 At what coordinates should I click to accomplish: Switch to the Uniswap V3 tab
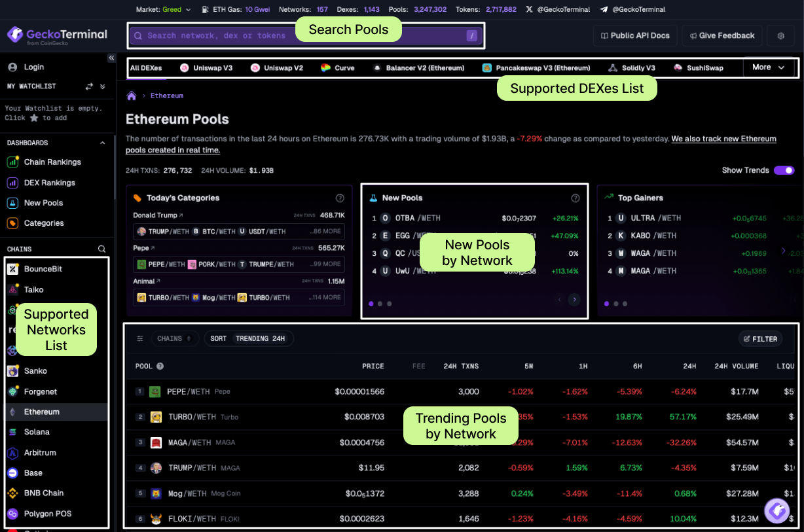(206, 68)
